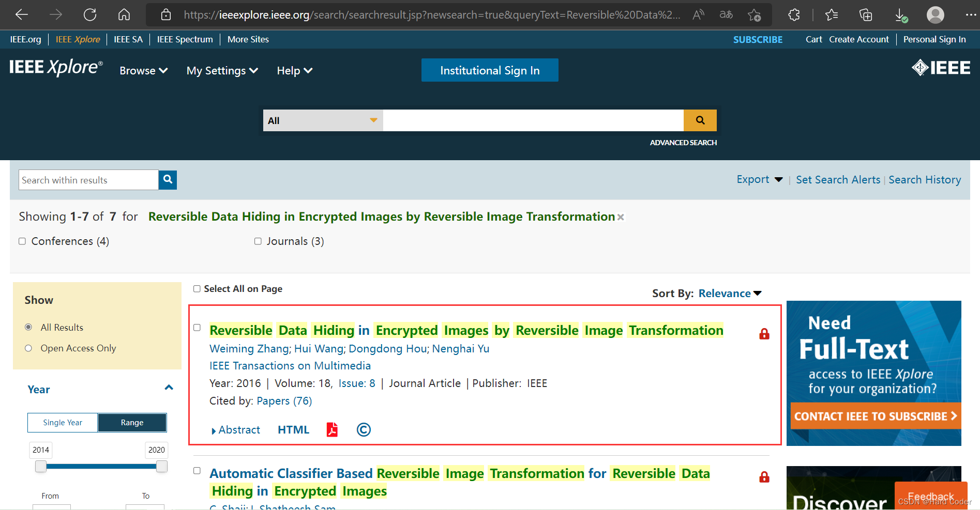Viewport: 980px width, 510px height.
Task: Click the search within results magnifier icon
Action: click(168, 180)
